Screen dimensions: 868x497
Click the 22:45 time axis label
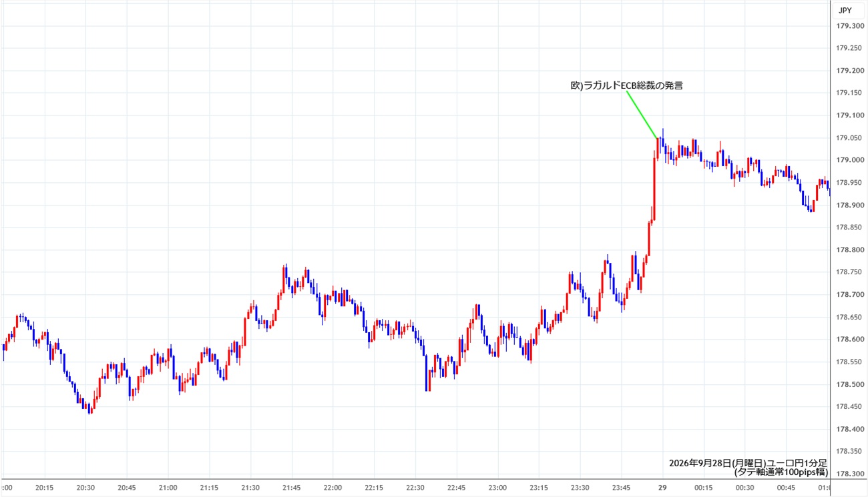456,488
